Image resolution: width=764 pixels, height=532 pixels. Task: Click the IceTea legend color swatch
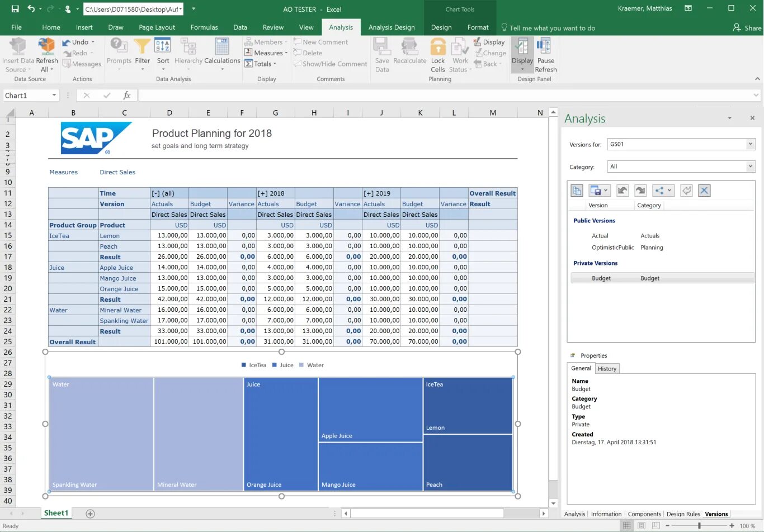tap(244, 365)
